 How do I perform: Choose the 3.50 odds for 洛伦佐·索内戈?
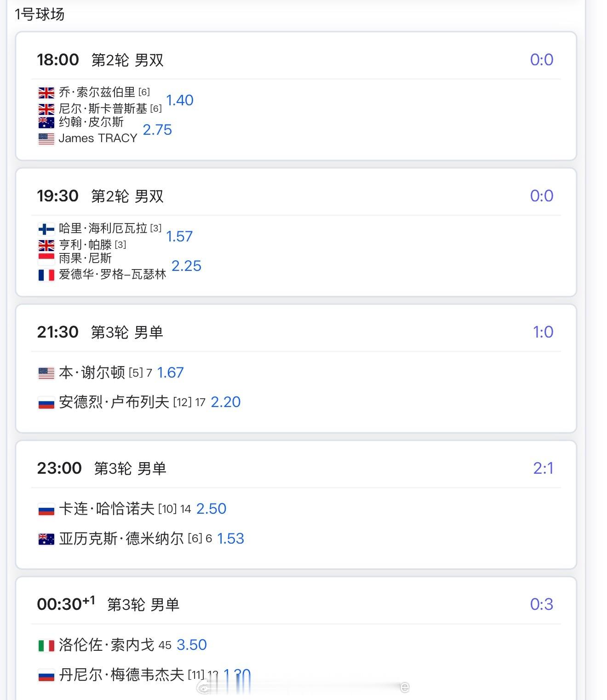[x=192, y=645]
